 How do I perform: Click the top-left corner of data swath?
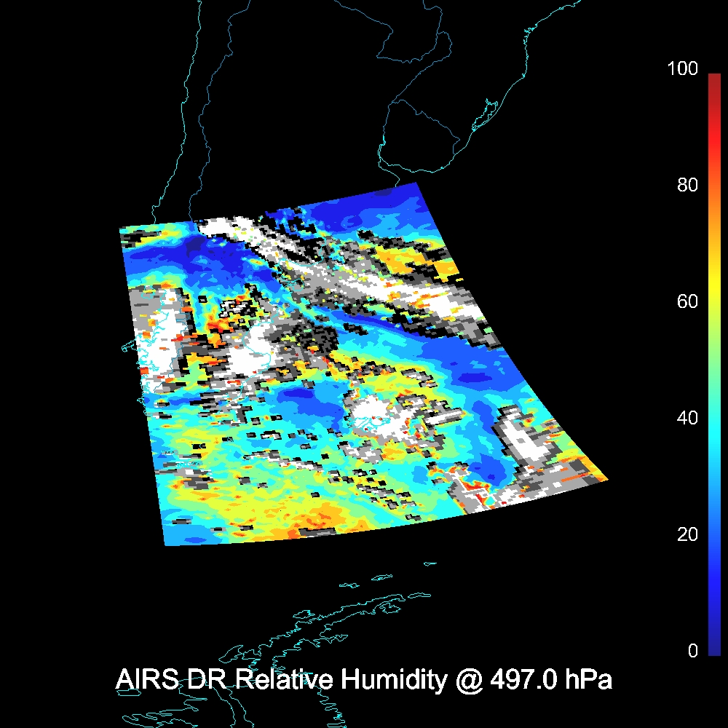point(120,229)
